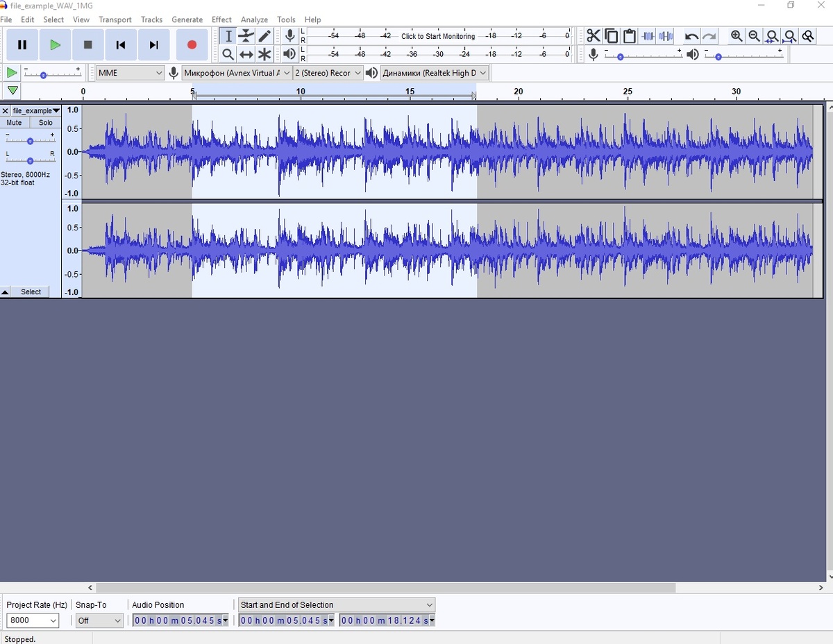Toggle zoom with the Zoom Toggle icon
Screen dimensions: 833x644
click(x=808, y=36)
